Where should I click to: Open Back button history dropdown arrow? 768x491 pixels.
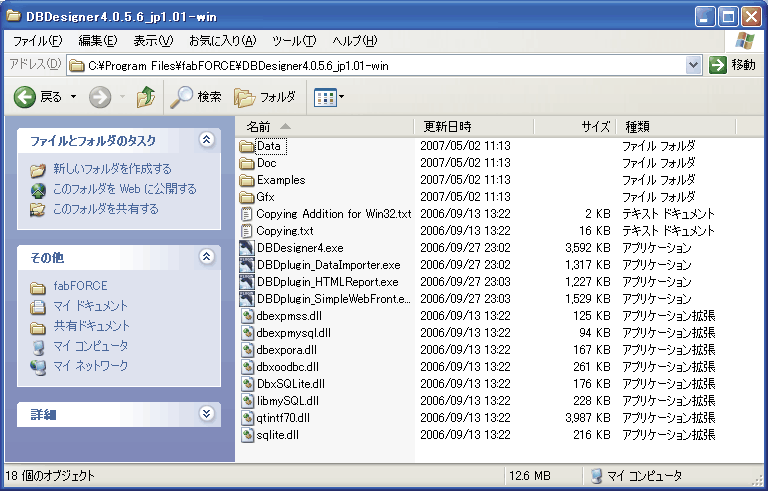coord(73,97)
